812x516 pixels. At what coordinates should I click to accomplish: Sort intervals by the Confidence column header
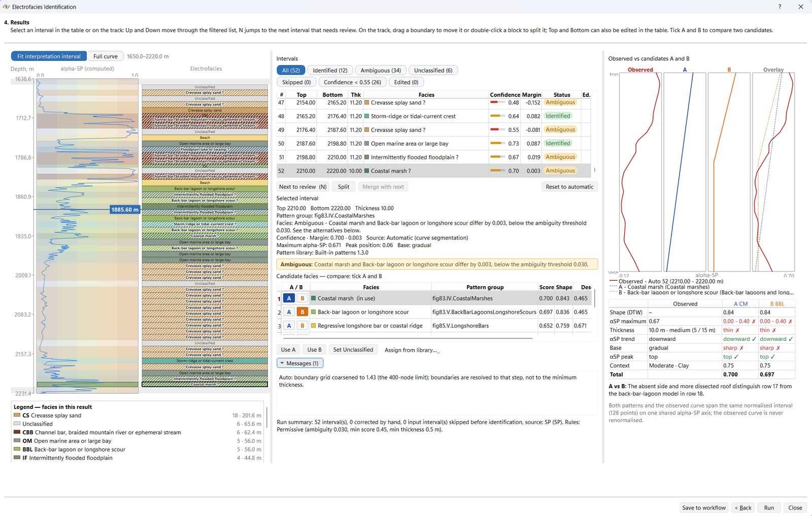click(x=505, y=95)
